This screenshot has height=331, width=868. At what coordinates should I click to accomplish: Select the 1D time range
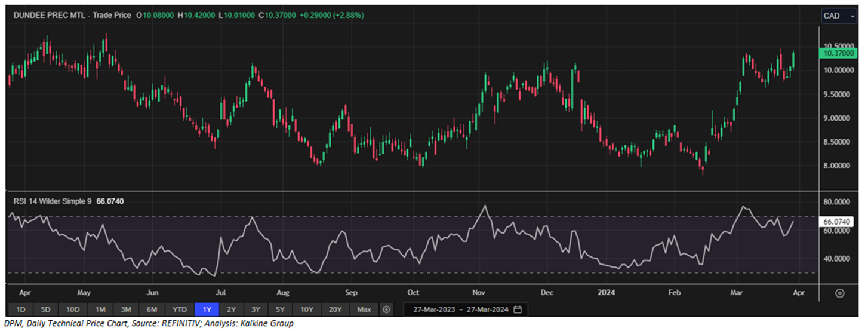click(x=20, y=309)
